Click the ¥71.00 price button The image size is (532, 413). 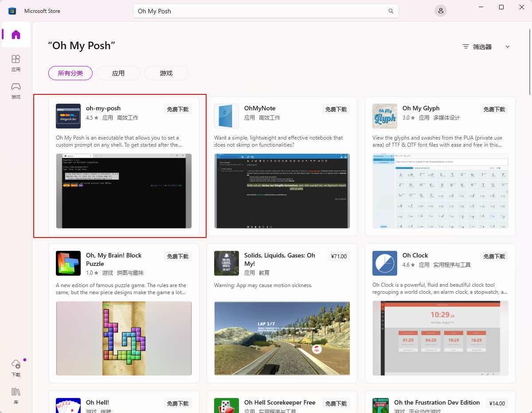tap(339, 256)
